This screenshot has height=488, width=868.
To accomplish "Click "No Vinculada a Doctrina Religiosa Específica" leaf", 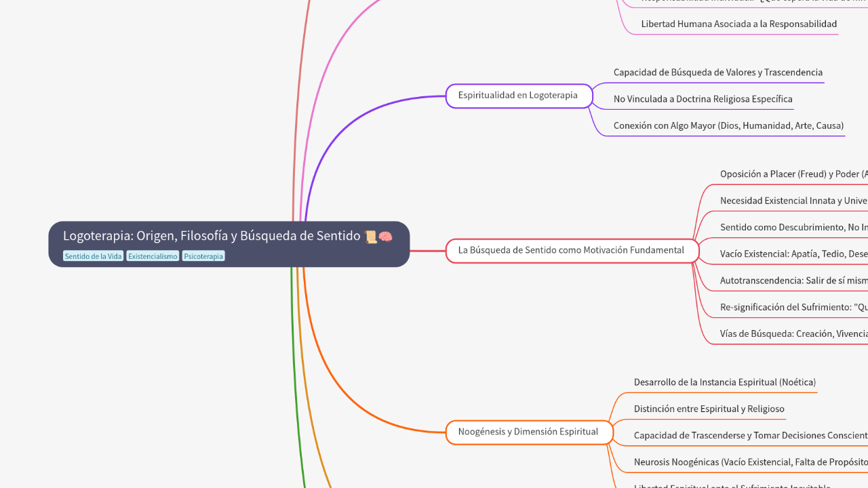I will [x=703, y=99].
